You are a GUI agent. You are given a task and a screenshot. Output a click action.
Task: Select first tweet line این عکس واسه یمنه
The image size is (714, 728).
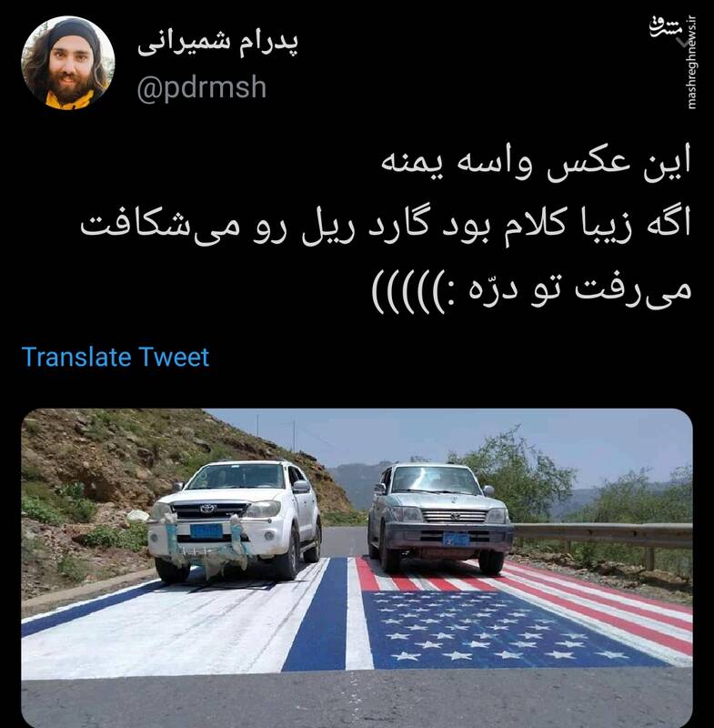pyautogui.click(x=536, y=162)
